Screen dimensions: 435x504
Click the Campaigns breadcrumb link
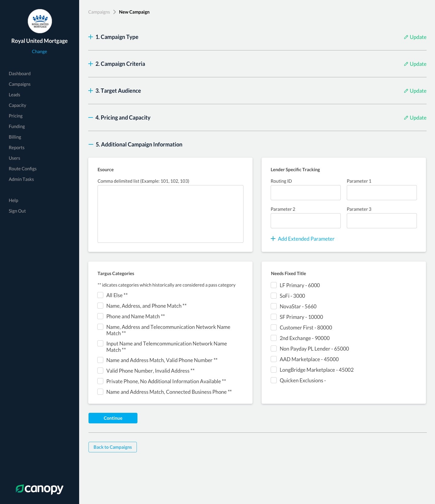[99, 12]
